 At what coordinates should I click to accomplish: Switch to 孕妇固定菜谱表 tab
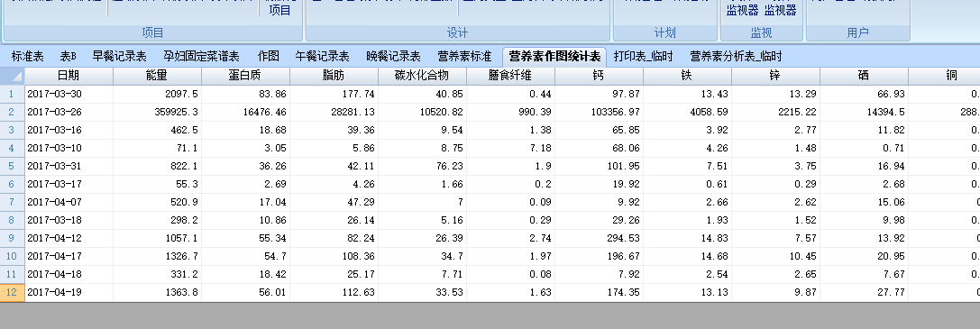click(x=201, y=57)
